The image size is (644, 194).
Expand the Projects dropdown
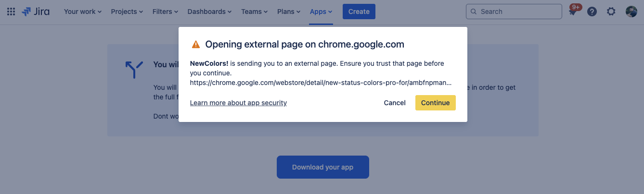pyautogui.click(x=127, y=12)
